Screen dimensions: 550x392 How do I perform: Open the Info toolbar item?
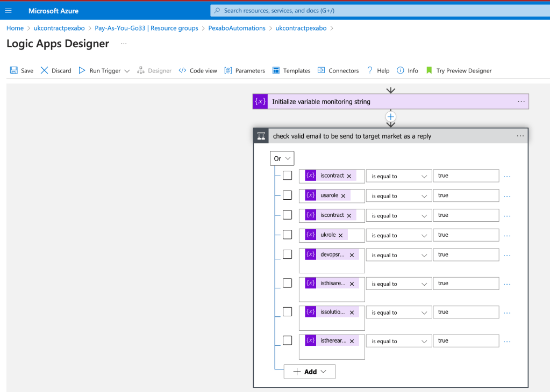click(x=408, y=70)
